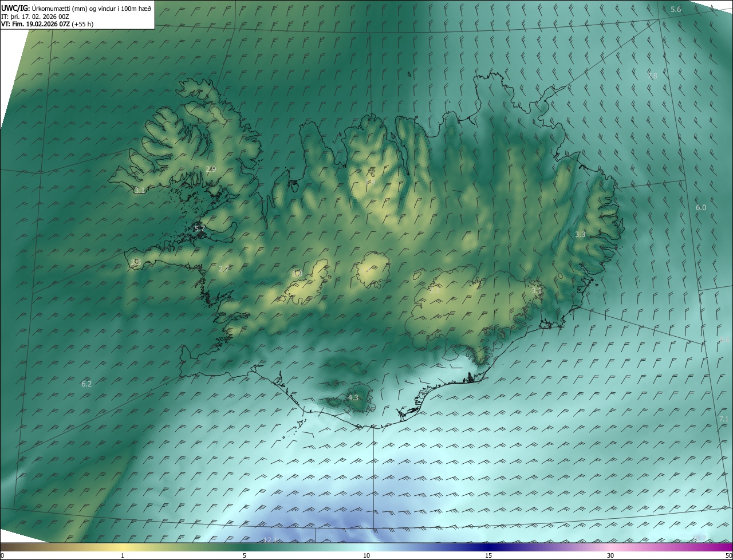Click the 'VT: Fim. 19.02.2026 07Z (+55 h)' line
Viewport: 733px width, 560px height.
(x=47, y=24)
